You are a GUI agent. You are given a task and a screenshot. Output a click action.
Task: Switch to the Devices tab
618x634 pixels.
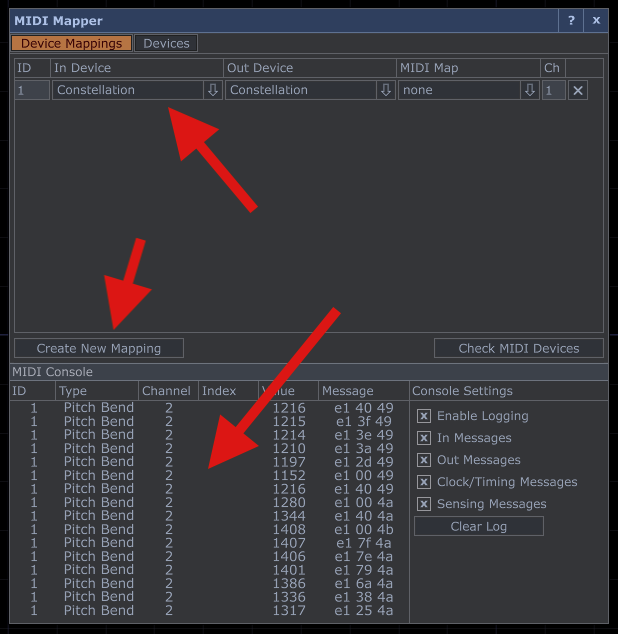pos(166,43)
